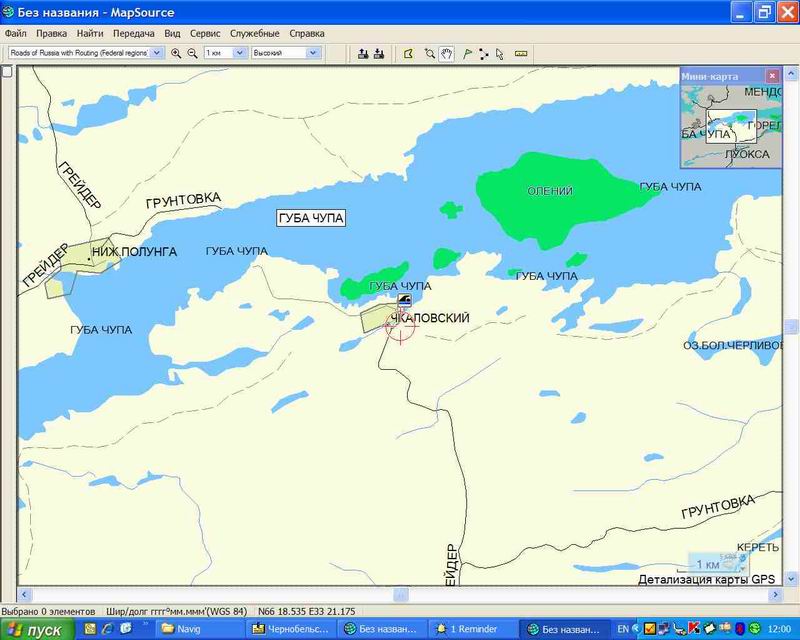Select the waypoint flag tool
Image resolution: width=800 pixels, height=640 pixels.
(466, 53)
